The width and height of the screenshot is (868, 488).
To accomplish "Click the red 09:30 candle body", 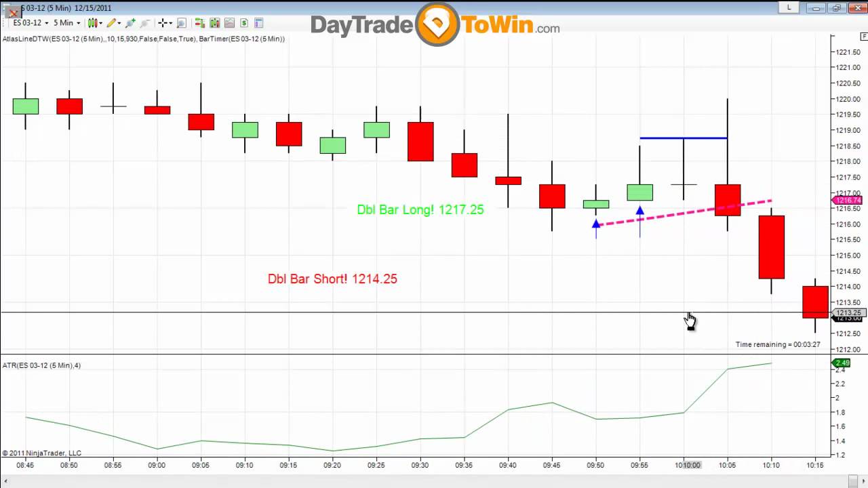I will 420,142.
